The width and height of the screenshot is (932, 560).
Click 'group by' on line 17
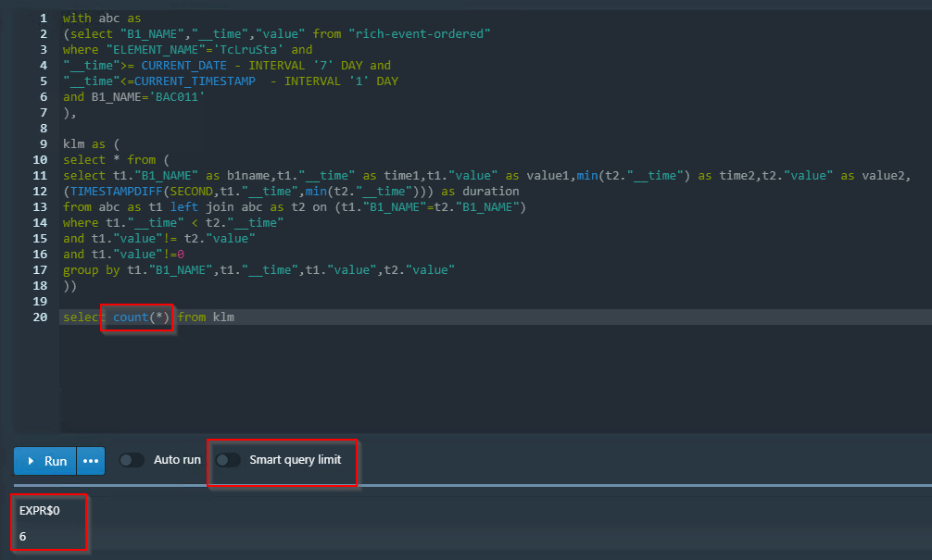92,270
